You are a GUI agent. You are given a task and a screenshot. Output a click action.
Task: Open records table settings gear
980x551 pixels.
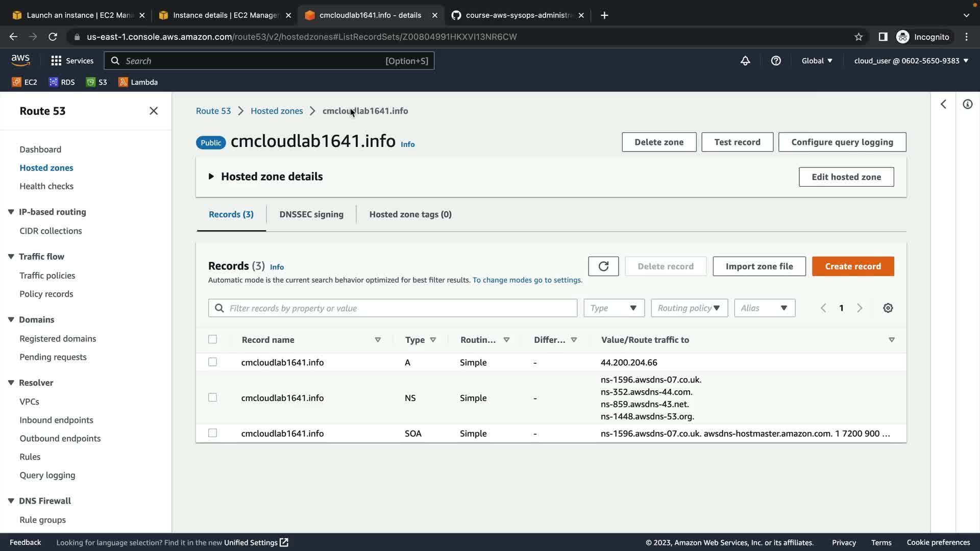pyautogui.click(x=888, y=308)
